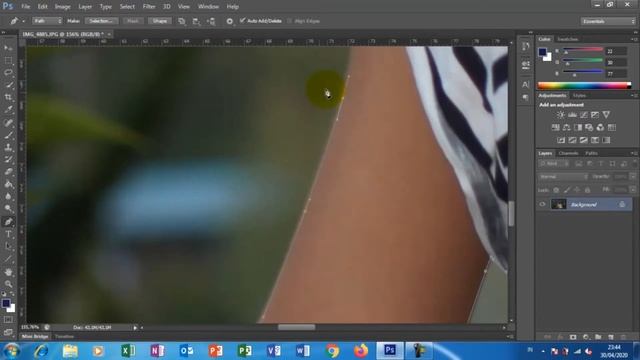Select the Zoom tool in the toolbox
640x360 pixels.
8,284
